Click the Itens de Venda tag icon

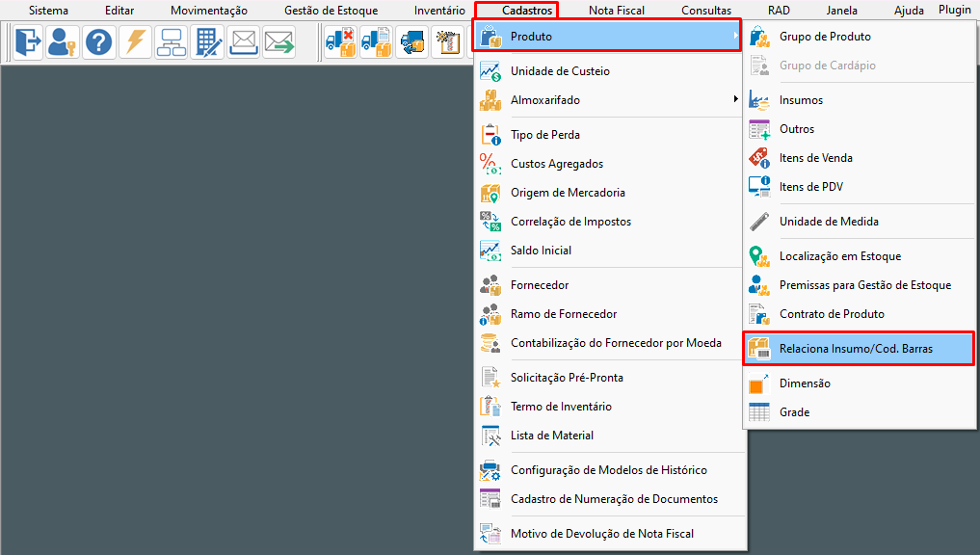[x=759, y=157]
